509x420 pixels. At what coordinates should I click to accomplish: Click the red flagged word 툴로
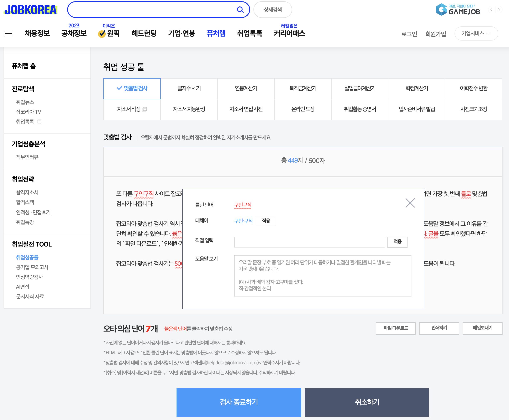(466, 194)
